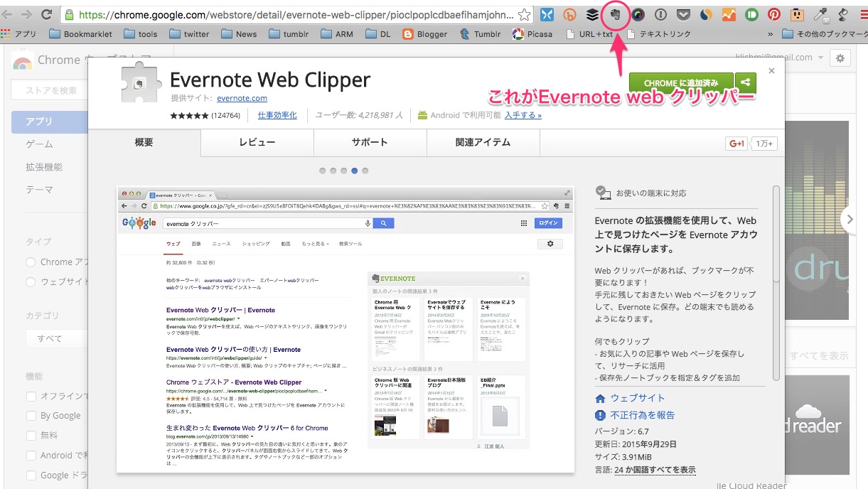The height and width of the screenshot is (489, 868).
Task: Click the green share icon button
Action: click(745, 82)
